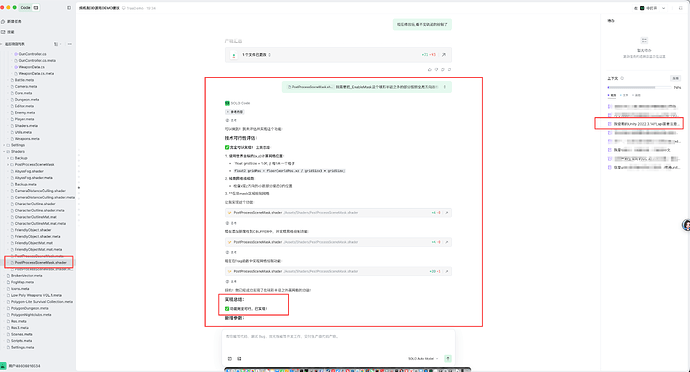Viewport: 690px width, 372px height.
Task: Open changed files summary external link icon
Action: click(444, 55)
